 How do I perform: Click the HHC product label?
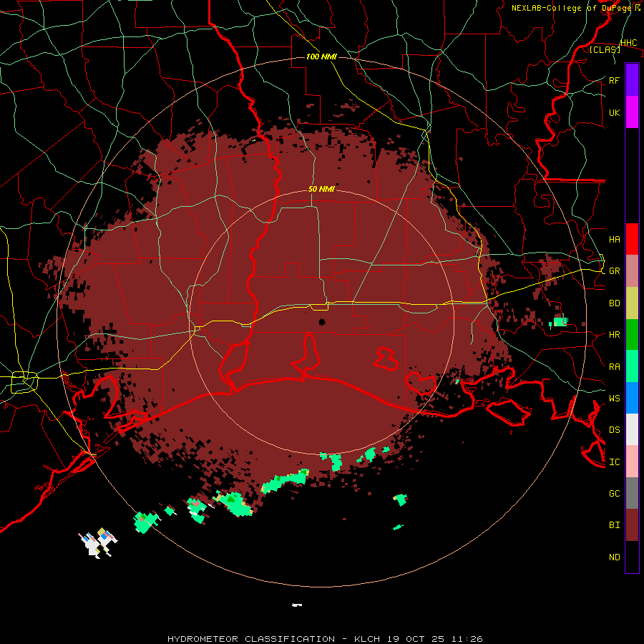click(628, 43)
